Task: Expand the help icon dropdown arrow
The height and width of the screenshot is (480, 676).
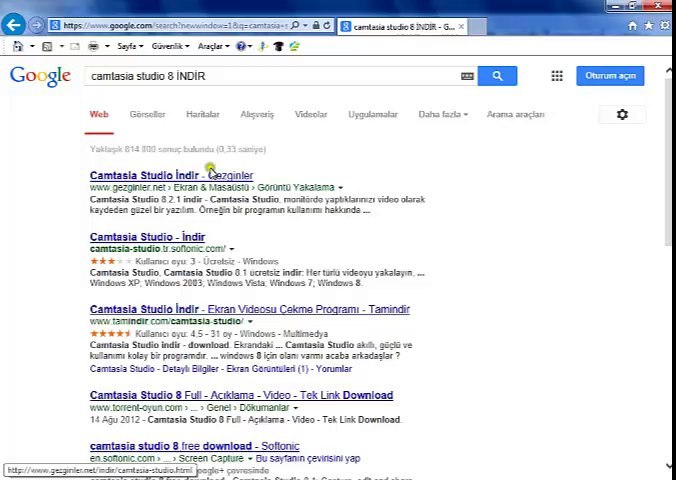Action: click(250, 46)
